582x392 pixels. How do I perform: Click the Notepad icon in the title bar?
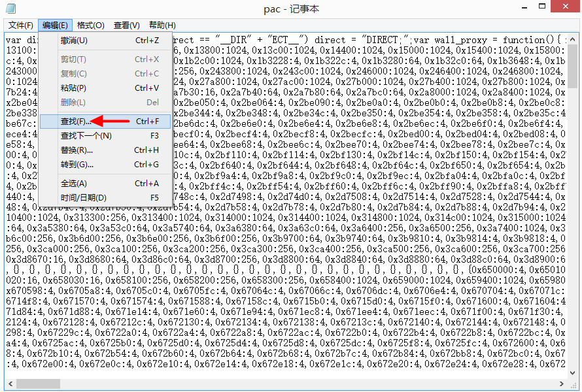pyautogui.click(x=11, y=9)
